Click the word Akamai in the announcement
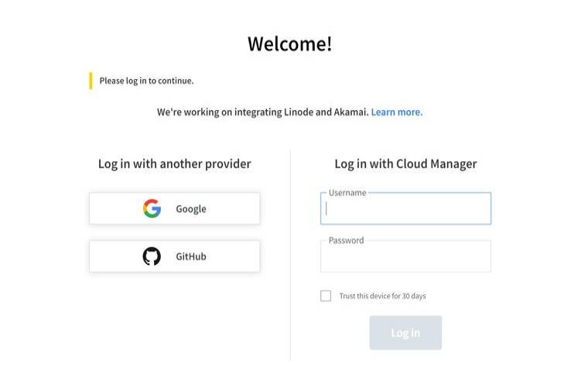The height and width of the screenshot is (368, 588). (350, 112)
